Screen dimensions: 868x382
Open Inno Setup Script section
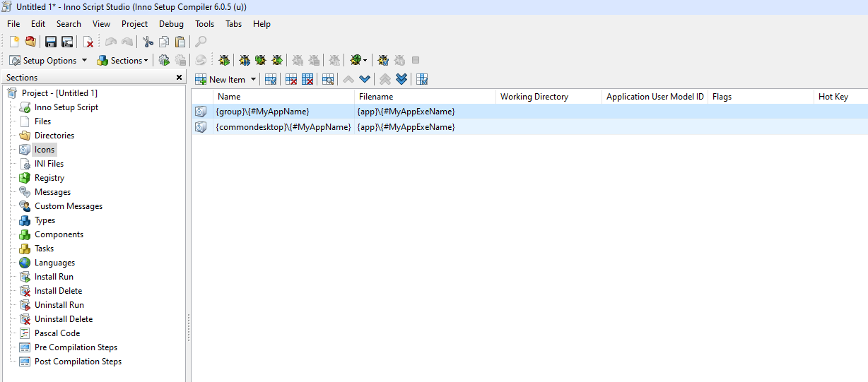[66, 107]
